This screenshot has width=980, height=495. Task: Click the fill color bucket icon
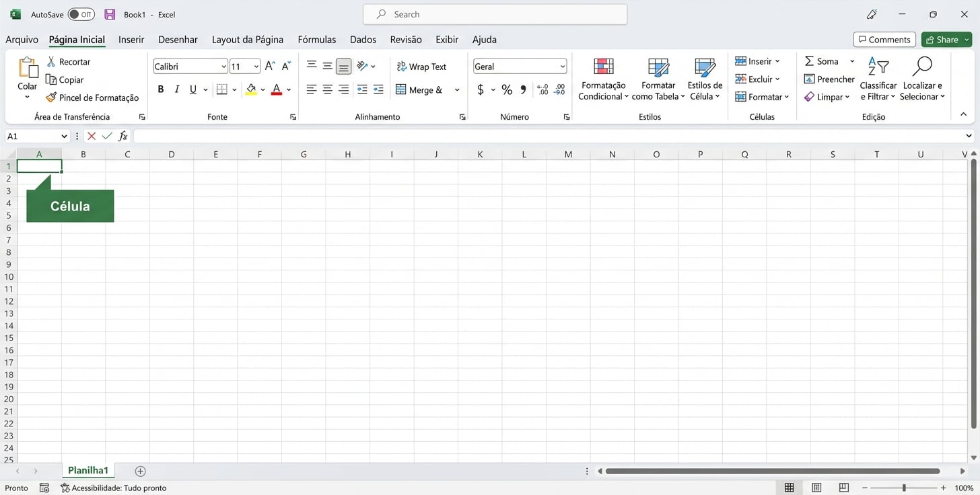point(251,89)
